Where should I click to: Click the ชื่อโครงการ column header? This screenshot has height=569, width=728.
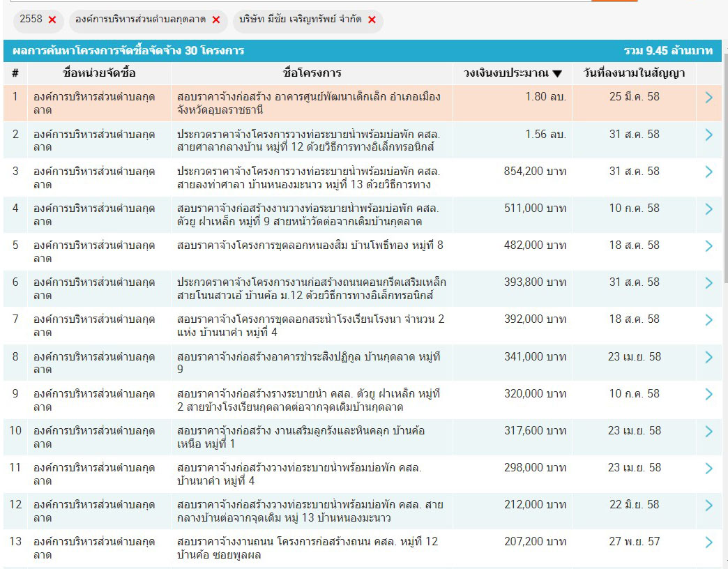coord(312,73)
